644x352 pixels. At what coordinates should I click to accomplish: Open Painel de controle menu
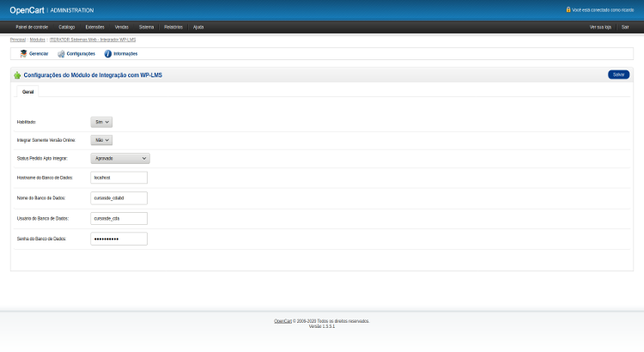(32, 27)
